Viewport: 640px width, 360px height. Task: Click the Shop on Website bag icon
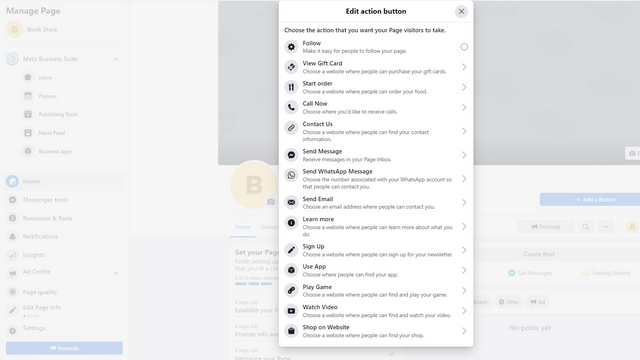point(291,331)
